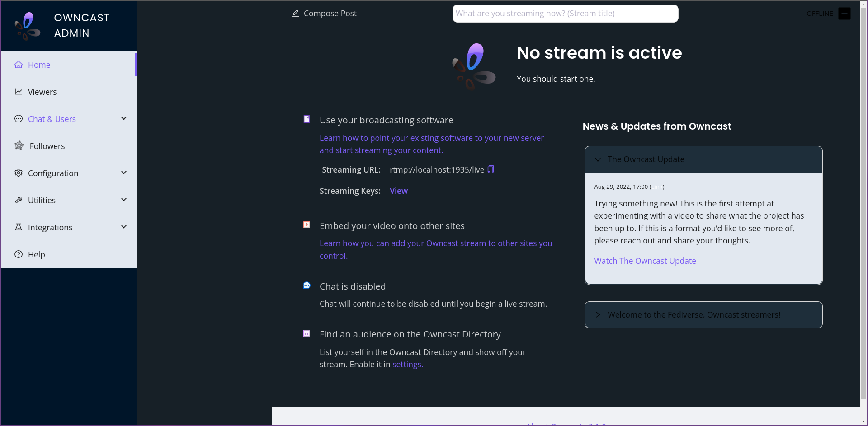Open directory settings via the settings link
Viewport: 868px width, 426px height.
pyautogui.click(x=407, y=364)
